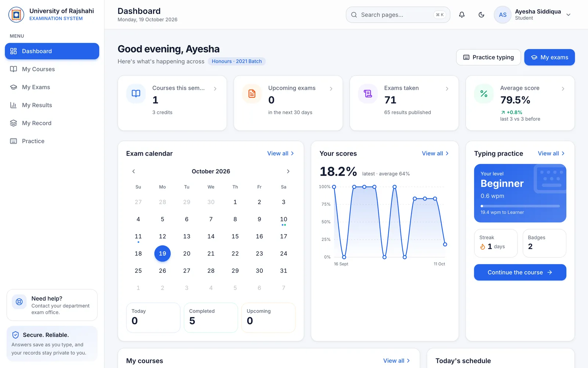Click the My exams button
This screenshot has width=588, height=368.
tap(549, 57)
